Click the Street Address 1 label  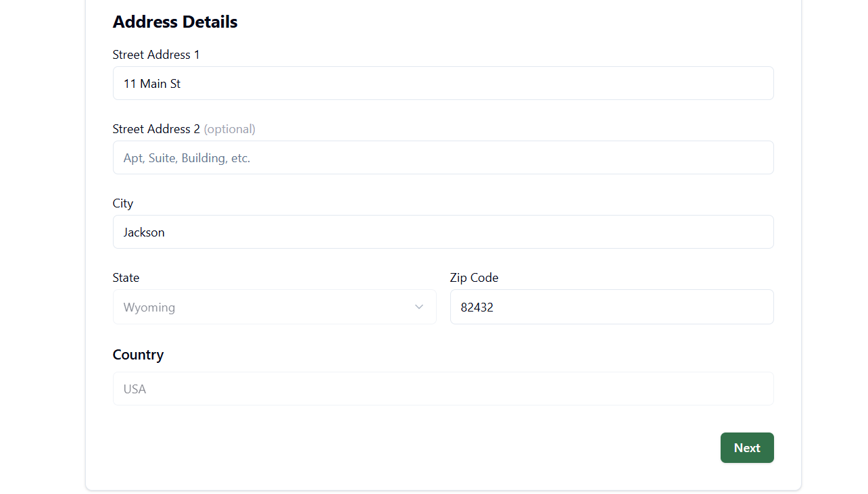pos(156,55)
